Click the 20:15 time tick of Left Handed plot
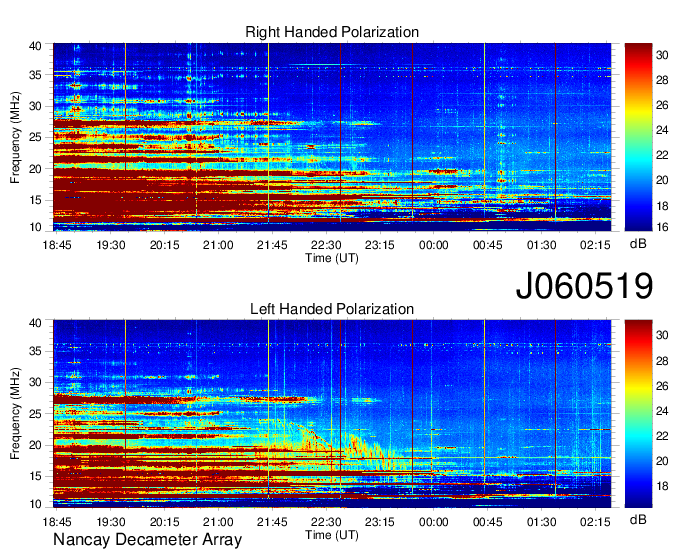The height and width of the screenshot is (552, 680). [x=165, y=522]
